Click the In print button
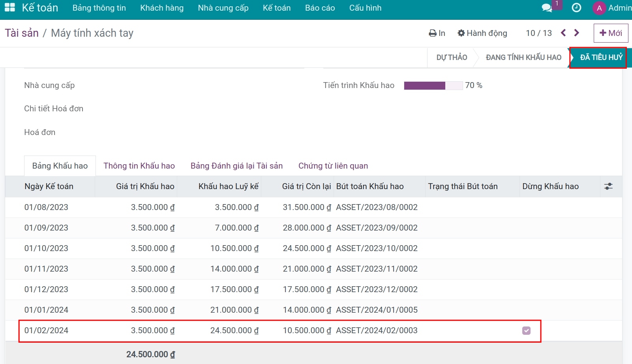The image size is (632, 364). [437, 33]
